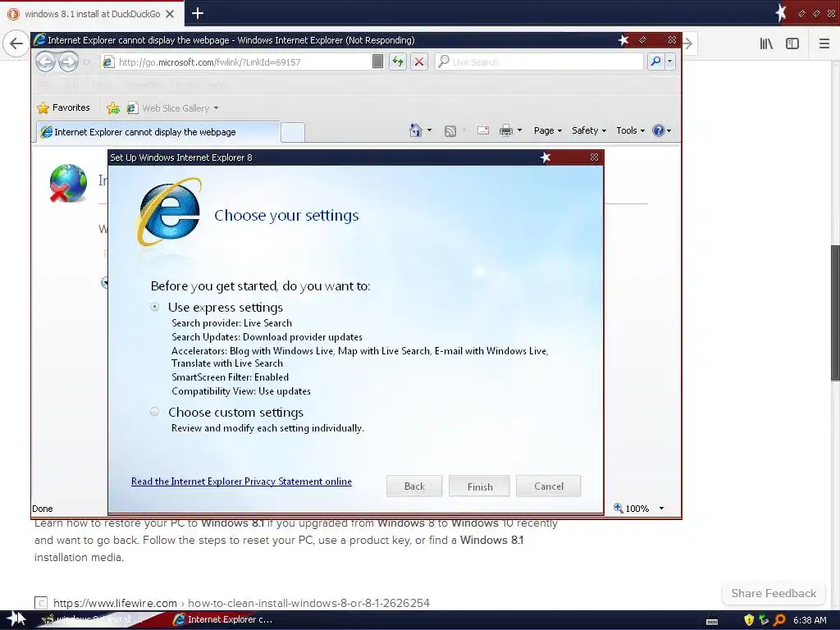Select the 'Internet Explorer cannot display' IE tab
Viewport: 840px width, 630px height.
point(158,132)
